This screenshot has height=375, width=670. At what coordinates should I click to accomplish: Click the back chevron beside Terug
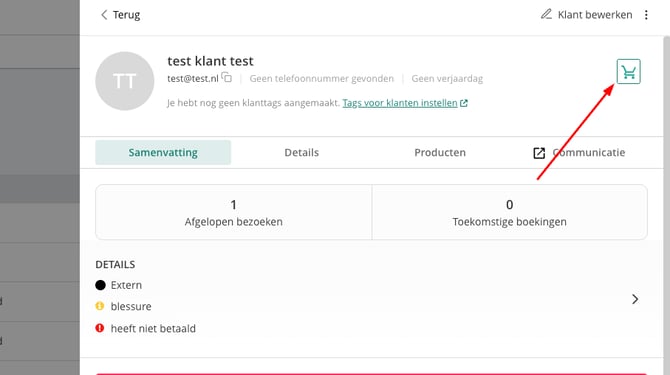[104, 15]
